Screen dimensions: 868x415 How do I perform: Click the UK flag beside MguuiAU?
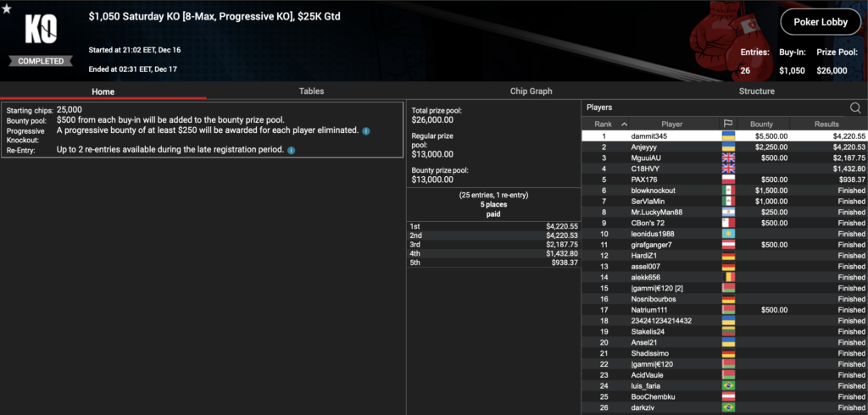[x=727, y=158]
